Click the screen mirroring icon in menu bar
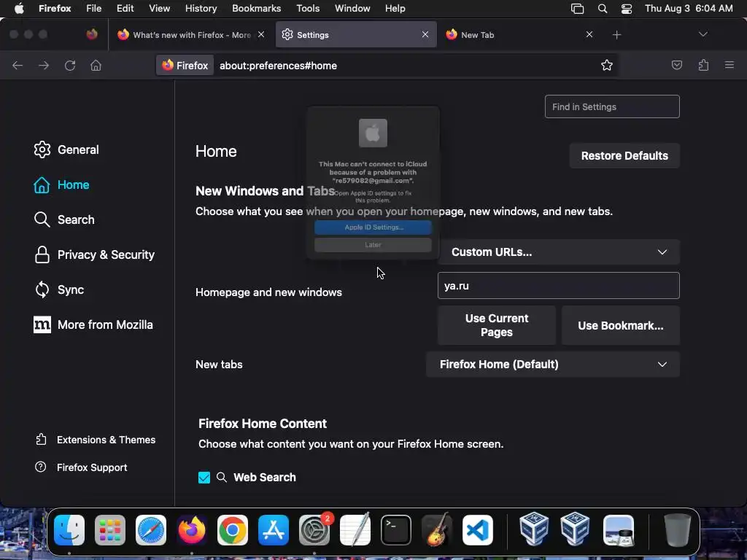747x560 pixels. tap(578, 9)
